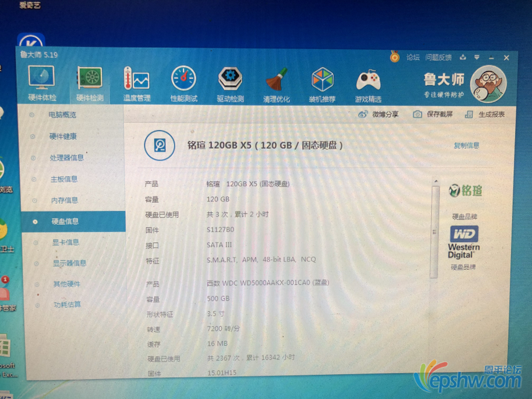Select 硬件健康 in the sidebar
This screenshot has height=399, width=532.
(x=63, y=137)
